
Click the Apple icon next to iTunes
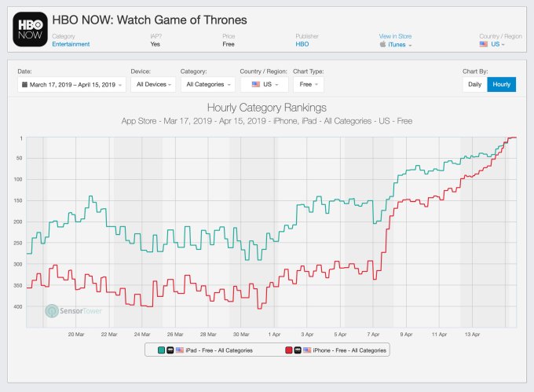click(x=382, y=45)
